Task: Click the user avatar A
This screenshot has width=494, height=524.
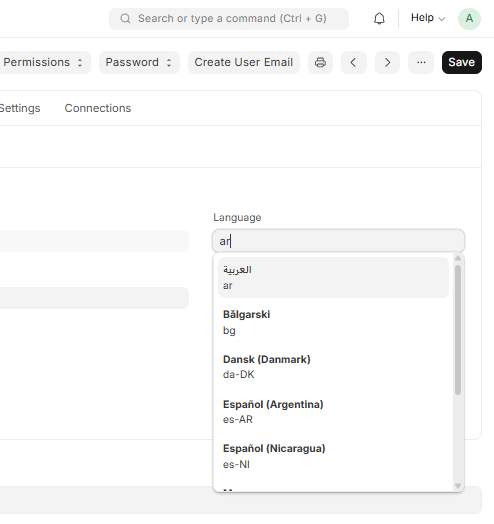Action: 469,19
